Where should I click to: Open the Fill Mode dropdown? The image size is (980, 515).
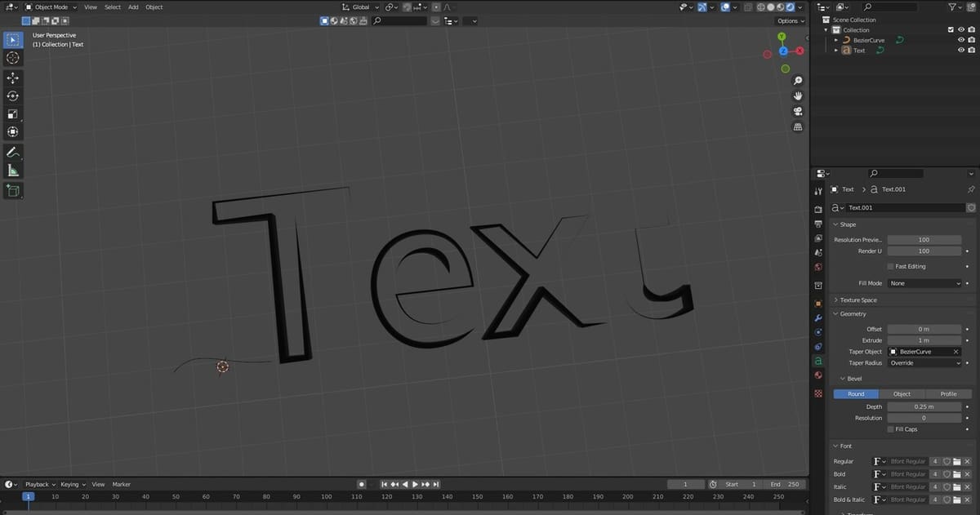point(926,283)
